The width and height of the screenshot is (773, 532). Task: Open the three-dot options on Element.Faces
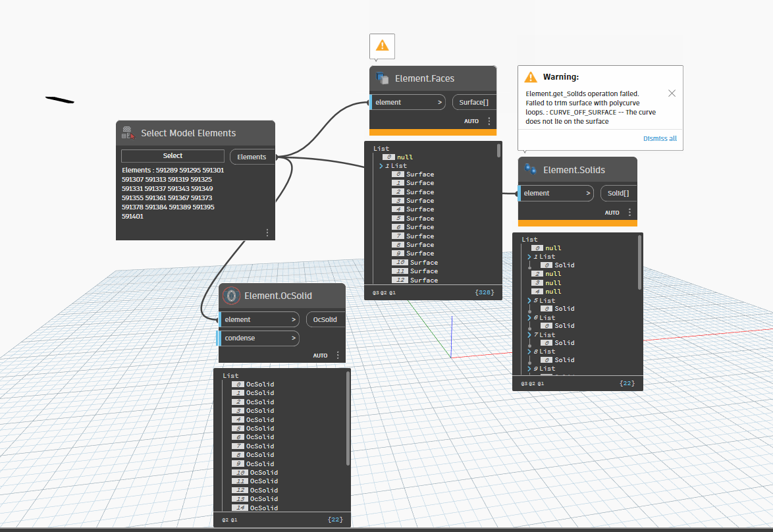(x=489, y=121)
